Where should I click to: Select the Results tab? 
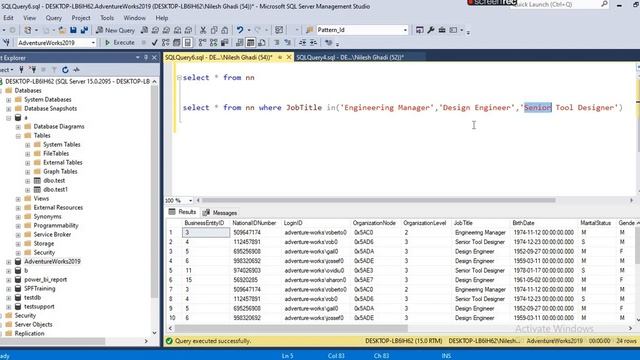pos(182,212)
